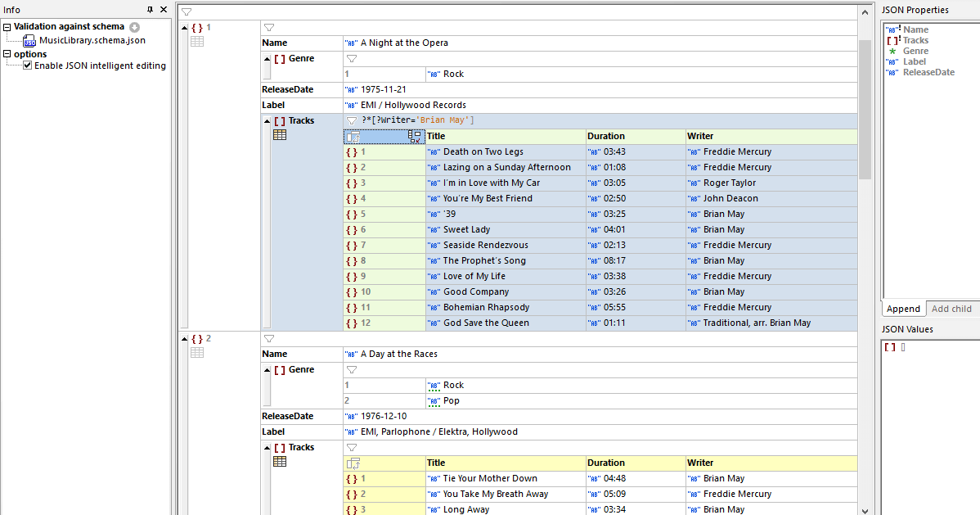The height and width of the screenshot is (515, 980).
Task: Disable JSON intelligent editing checkbox
Action: coord(28,66)
